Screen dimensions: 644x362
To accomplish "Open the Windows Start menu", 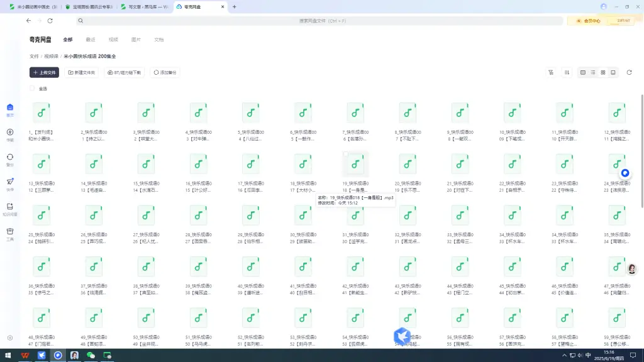I will 8,356.
